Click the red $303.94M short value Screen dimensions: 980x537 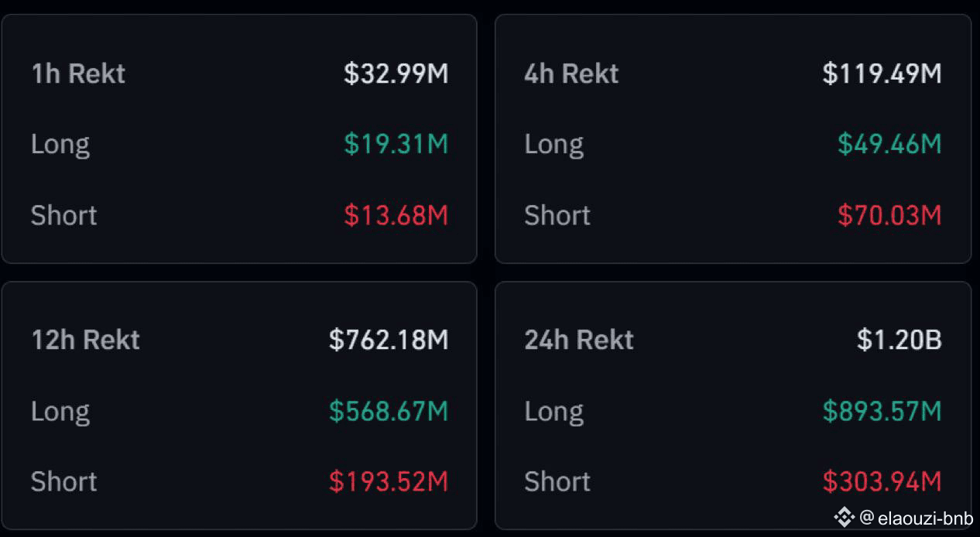point(882,481)
